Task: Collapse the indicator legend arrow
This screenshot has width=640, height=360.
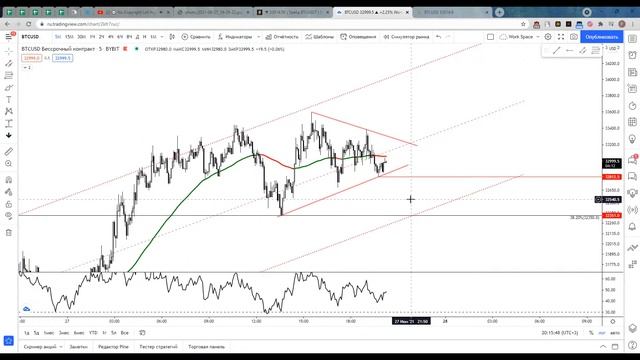Action: pyautogui.click(x=27, y=67)
